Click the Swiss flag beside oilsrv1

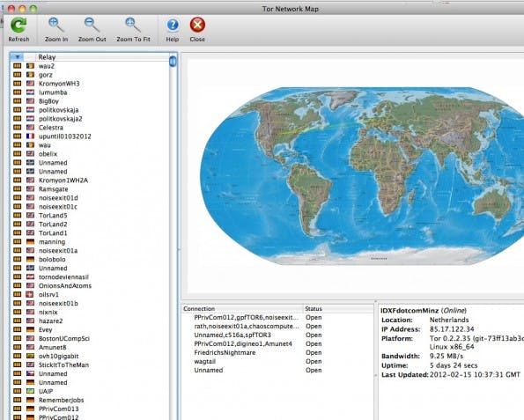30,294
